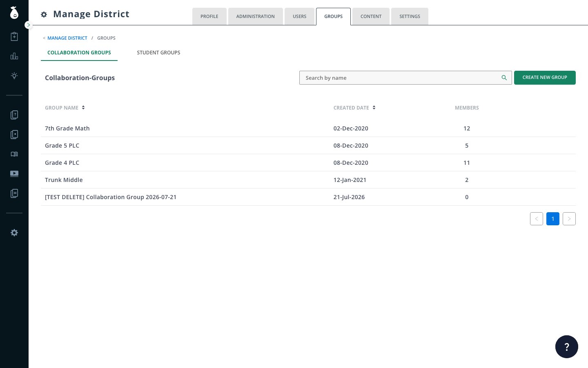Switch to the Content tab
This screenshot has height=368, width=588.
click(x=371, y=16)
